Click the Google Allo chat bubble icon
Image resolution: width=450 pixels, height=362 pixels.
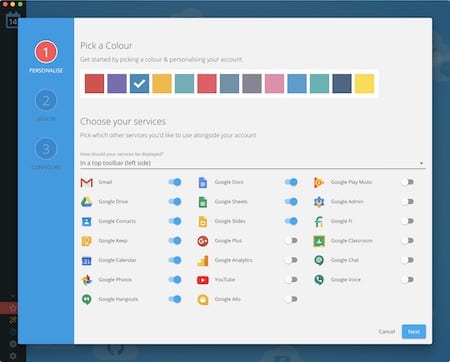tap(203, 299)
